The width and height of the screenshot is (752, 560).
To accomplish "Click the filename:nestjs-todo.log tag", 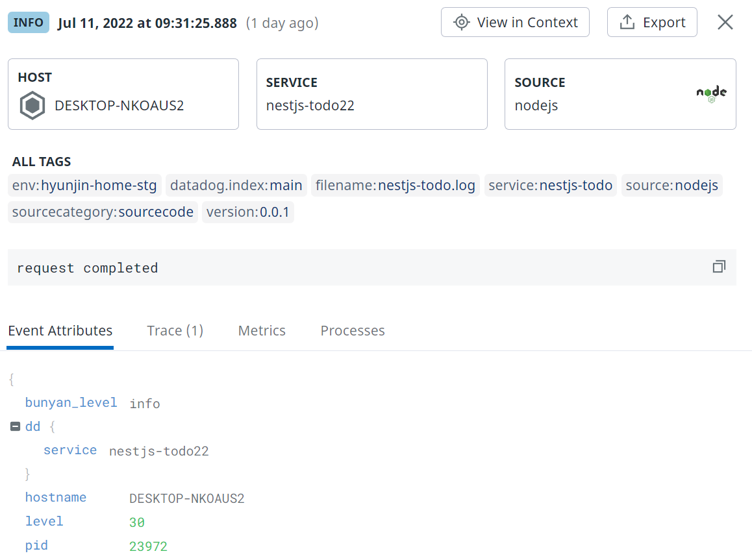I will [x=395, y=186].
